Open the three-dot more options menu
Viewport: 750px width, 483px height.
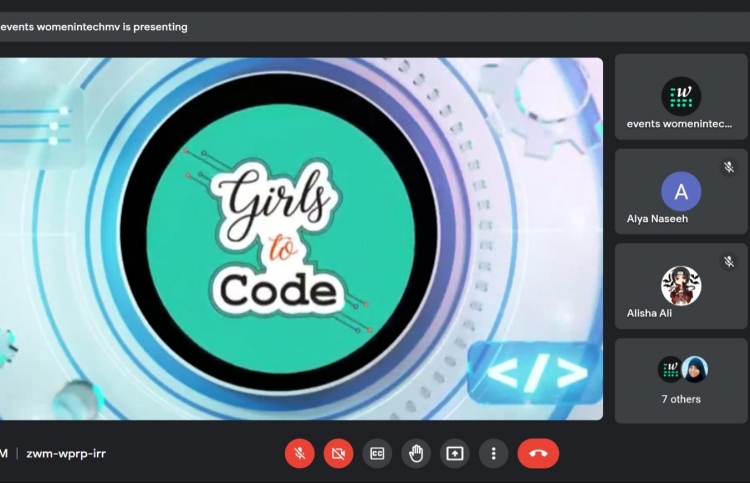[493, 453]
